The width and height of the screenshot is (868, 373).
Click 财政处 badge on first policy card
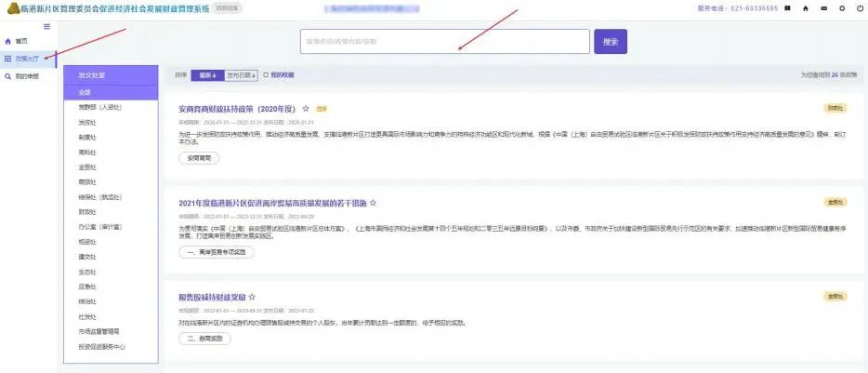click(835, 108)
